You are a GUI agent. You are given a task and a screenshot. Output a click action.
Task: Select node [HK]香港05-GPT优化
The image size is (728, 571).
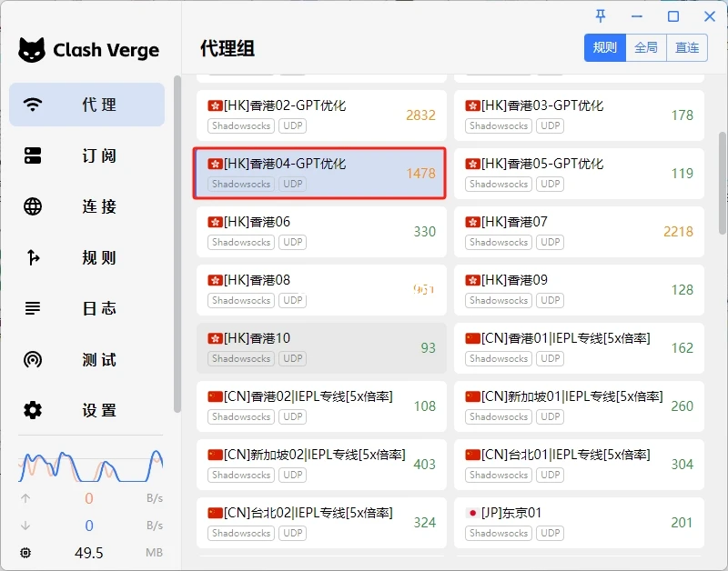pos(579,174)
